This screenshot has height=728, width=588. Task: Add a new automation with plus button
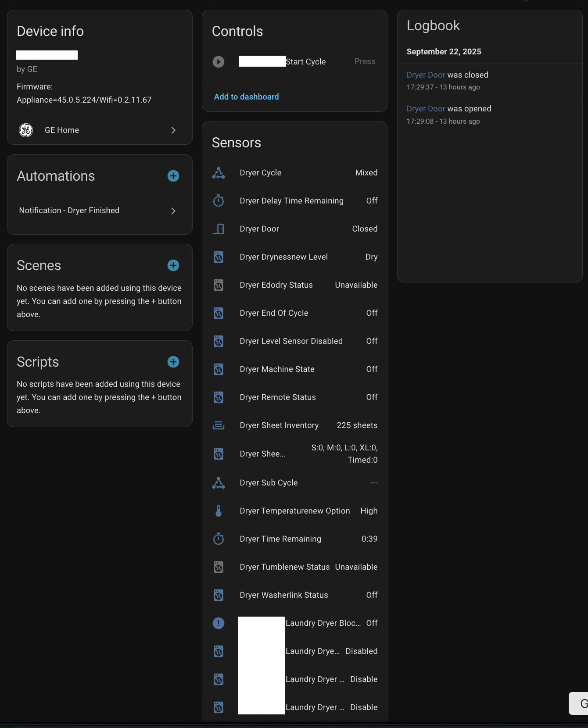(173, 176)
